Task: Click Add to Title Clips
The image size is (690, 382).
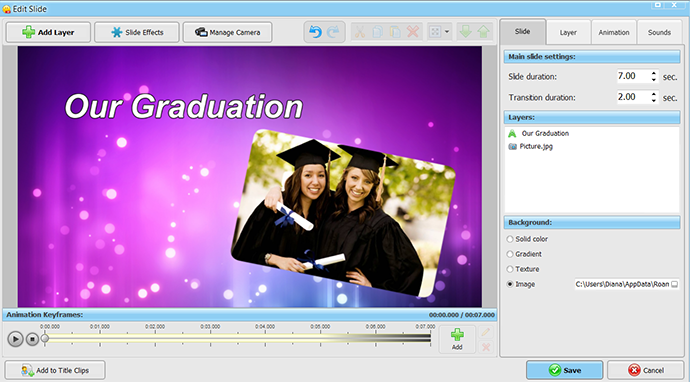Action: [x=55, y=370]
